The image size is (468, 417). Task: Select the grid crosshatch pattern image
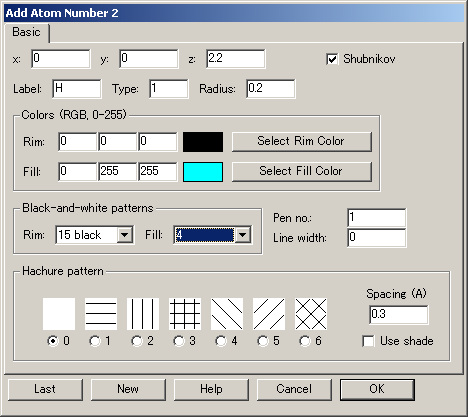tap(185, 314)
